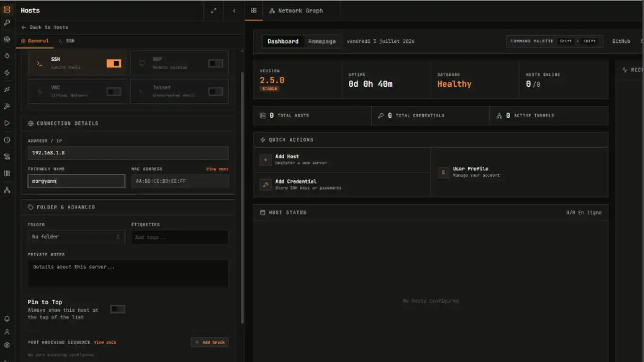
Task: Switch to the SSH tab
Action: [66, 41]
